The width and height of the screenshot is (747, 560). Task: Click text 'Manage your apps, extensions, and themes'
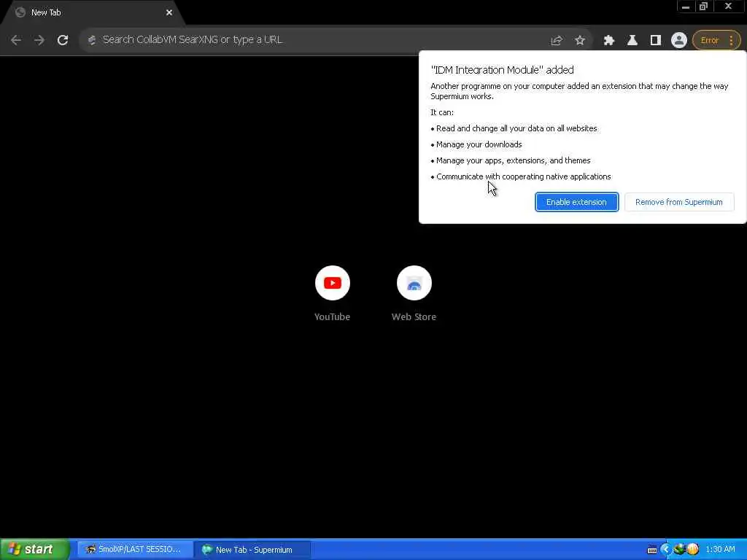[x=513, y=160]
